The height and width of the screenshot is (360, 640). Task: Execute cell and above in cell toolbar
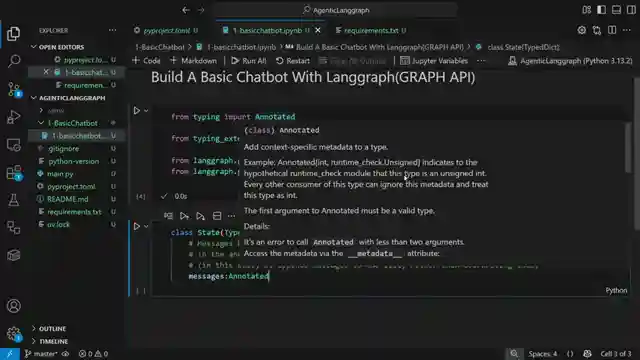(184, 216)
